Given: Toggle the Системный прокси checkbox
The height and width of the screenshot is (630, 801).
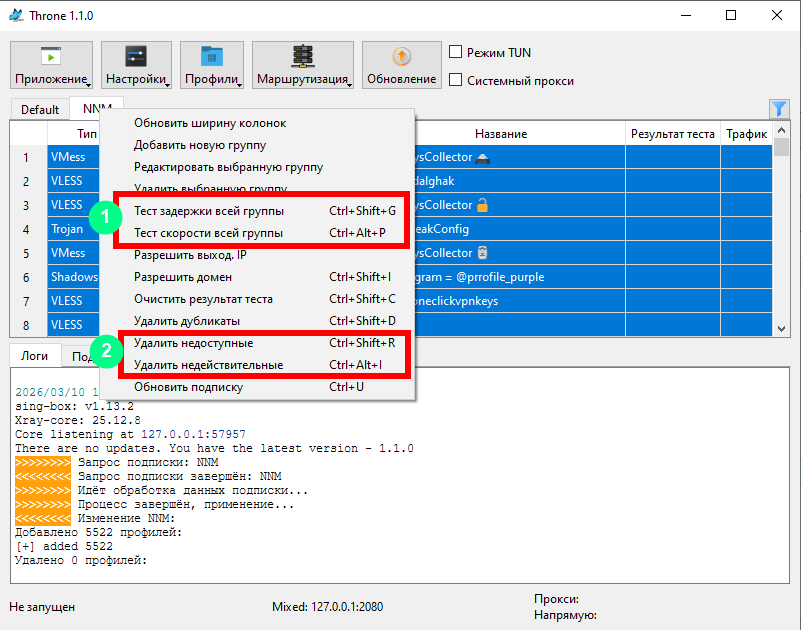Looking at the screenshot, I should tap(456, 80).
